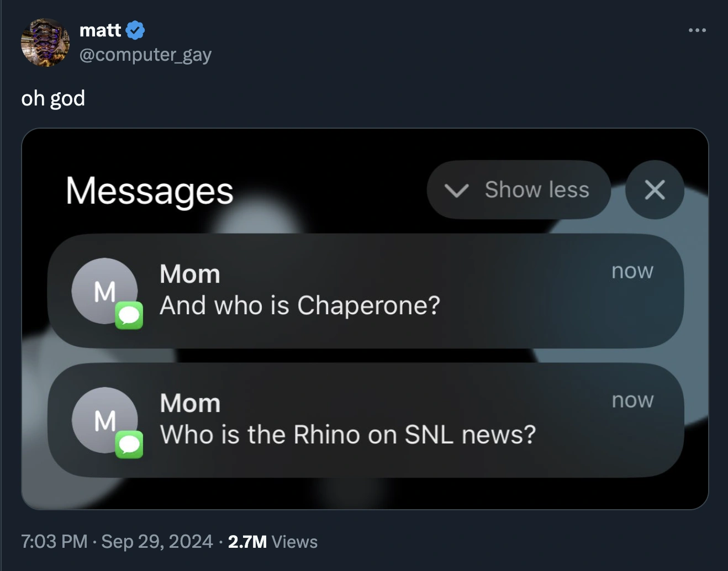
Task: Open the @computer_gay handle link
Action: point(145,55)
